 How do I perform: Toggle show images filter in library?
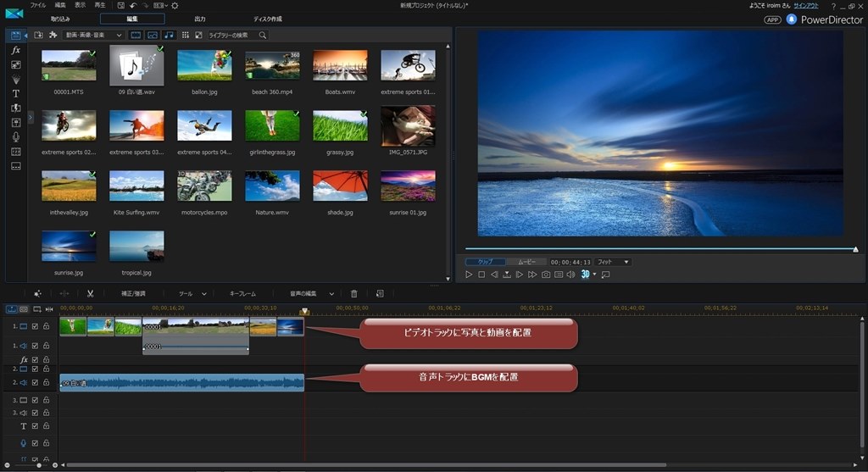coord(153,35)
